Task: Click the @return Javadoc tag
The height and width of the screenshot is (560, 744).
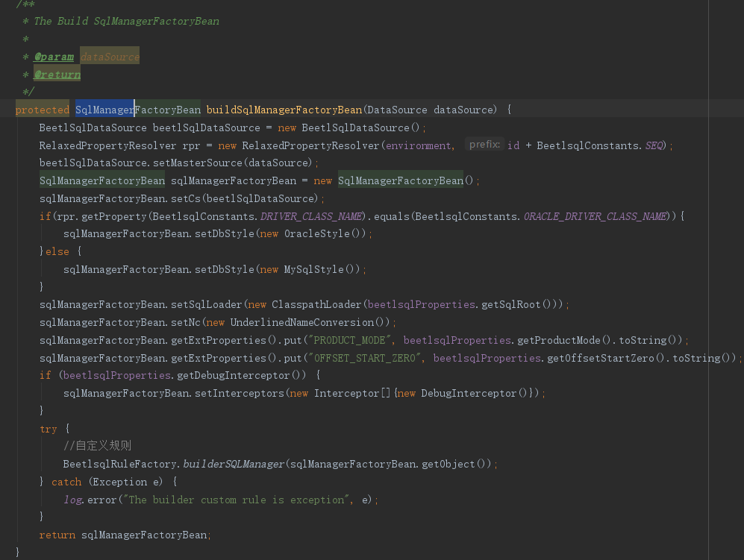Action: click(57, 75)
